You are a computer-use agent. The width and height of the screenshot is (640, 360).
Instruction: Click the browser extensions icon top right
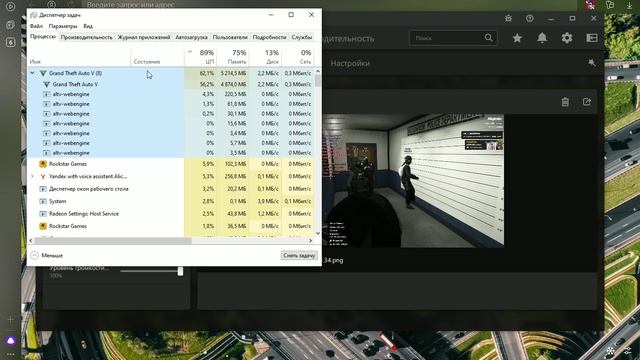point(610,5)
